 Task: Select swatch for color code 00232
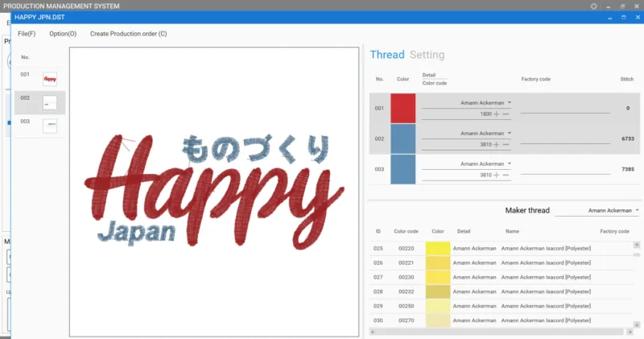pyautogui.click(x=438, y=291)
